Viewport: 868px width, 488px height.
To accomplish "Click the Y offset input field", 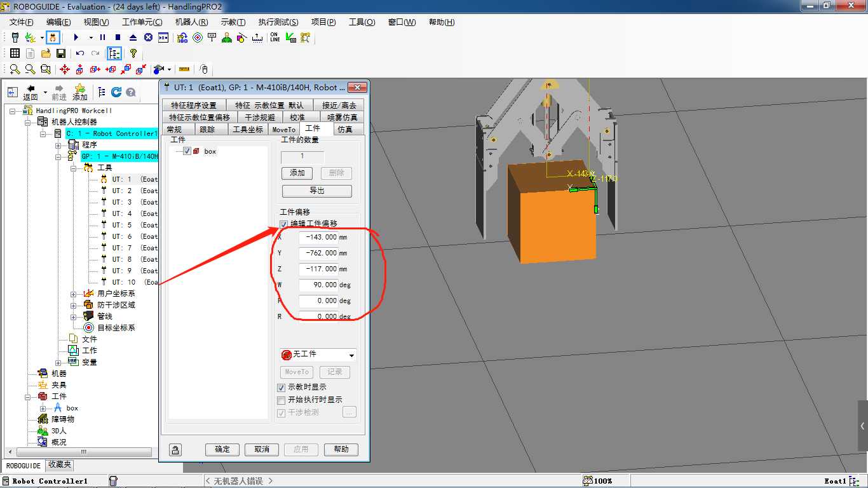I will (x=318, y=253).
